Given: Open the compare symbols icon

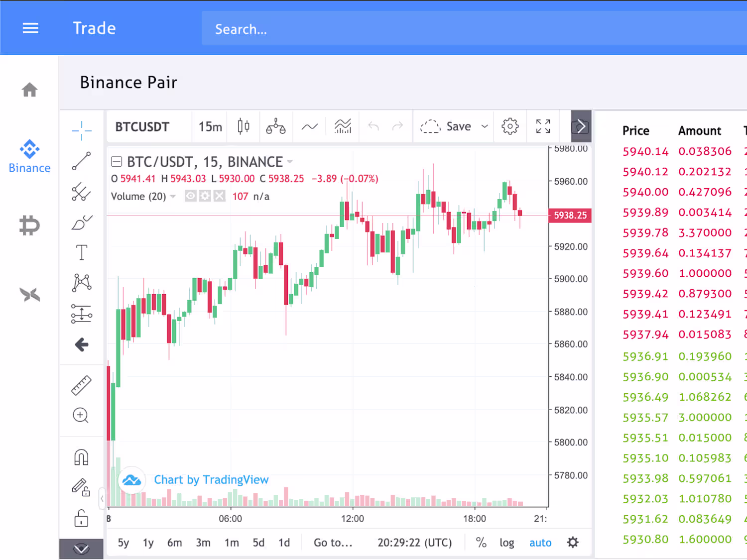Looking at the screenshot, I should click(x=275, y=127).
